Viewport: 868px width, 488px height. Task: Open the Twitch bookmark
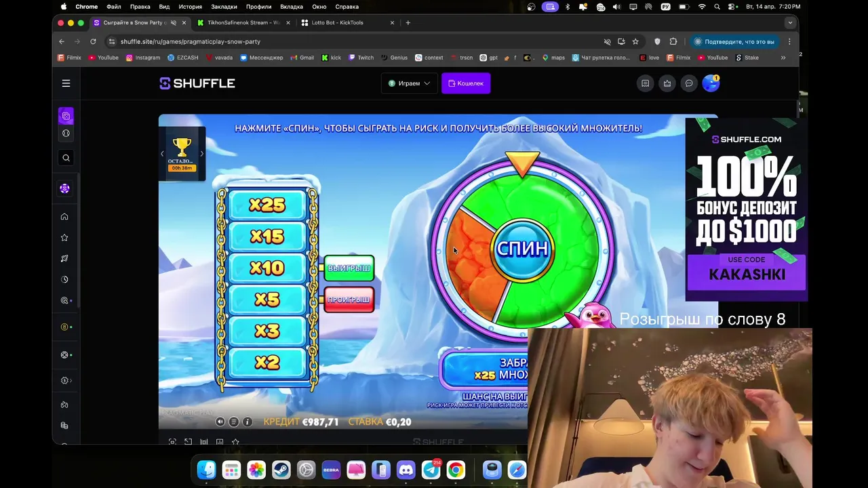tap(361, 58)
